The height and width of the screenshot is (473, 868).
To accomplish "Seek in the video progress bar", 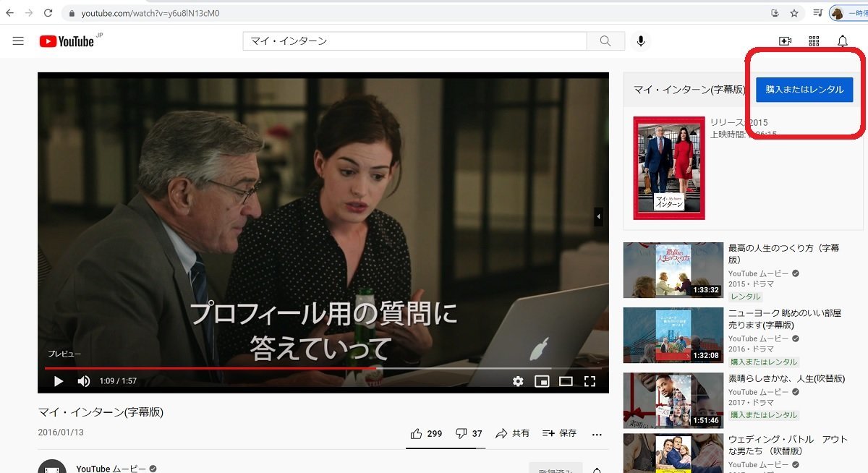I will [x=323, y=368].
